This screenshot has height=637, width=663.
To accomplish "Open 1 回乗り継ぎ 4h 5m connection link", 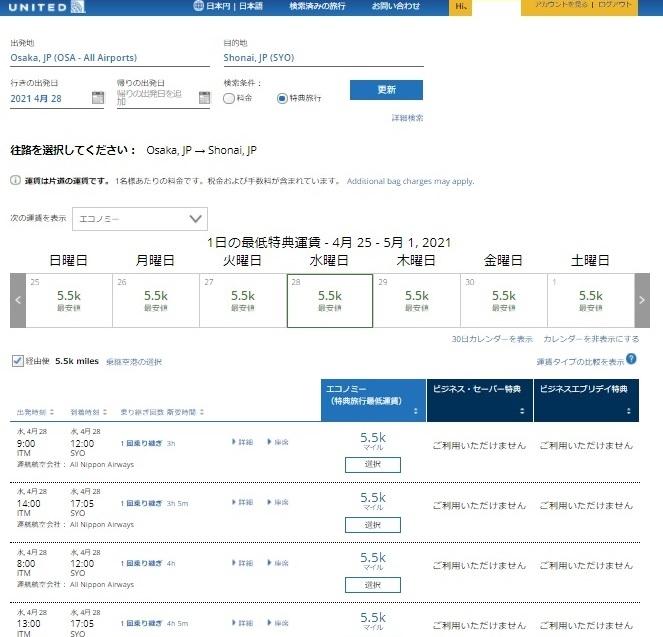I will click(x=154, y=623).
